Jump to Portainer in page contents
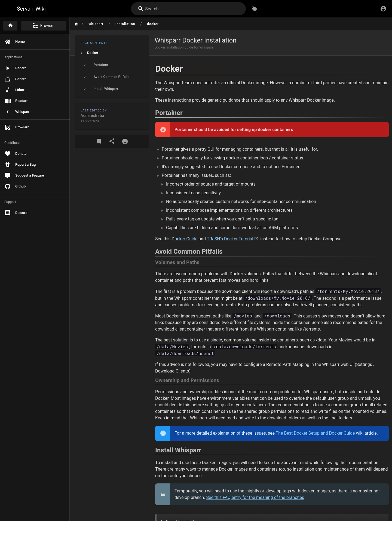392x545 pixels. point(101,65)
